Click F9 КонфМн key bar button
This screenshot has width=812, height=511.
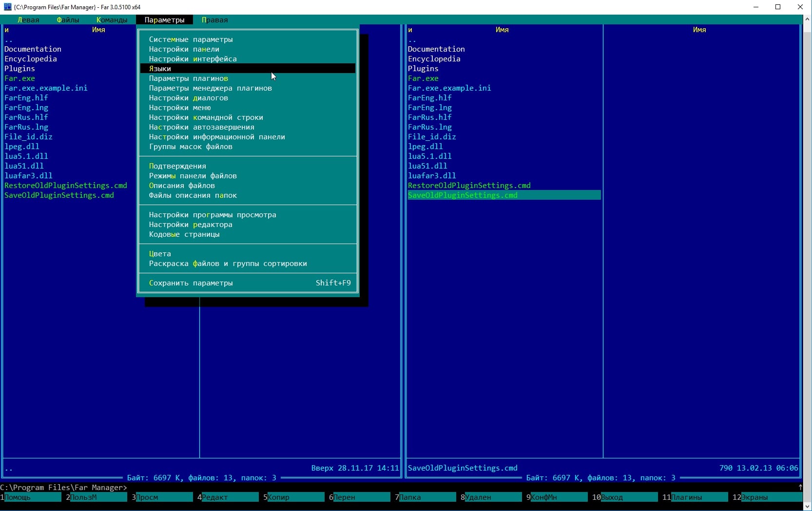tap(557, 497)
